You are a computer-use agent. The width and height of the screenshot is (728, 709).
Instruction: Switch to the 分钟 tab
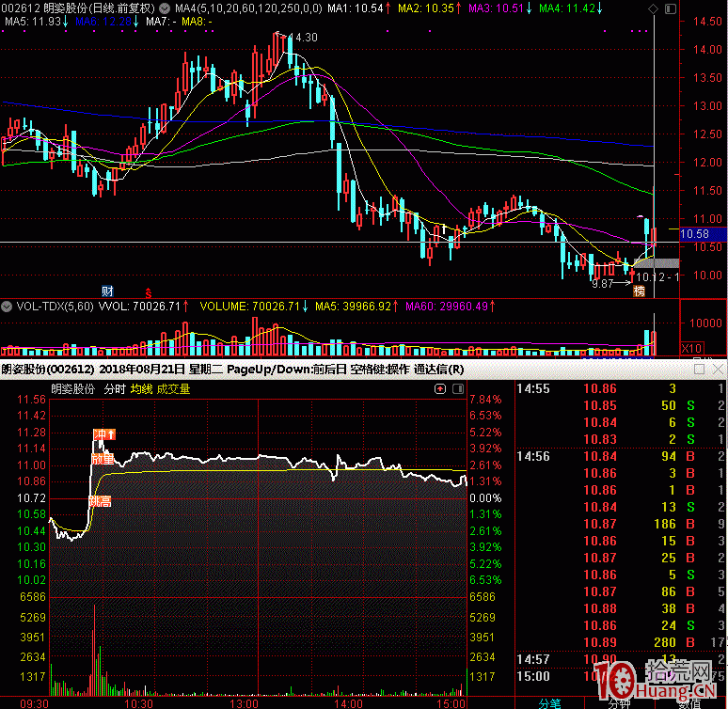(x=618, y=701)
